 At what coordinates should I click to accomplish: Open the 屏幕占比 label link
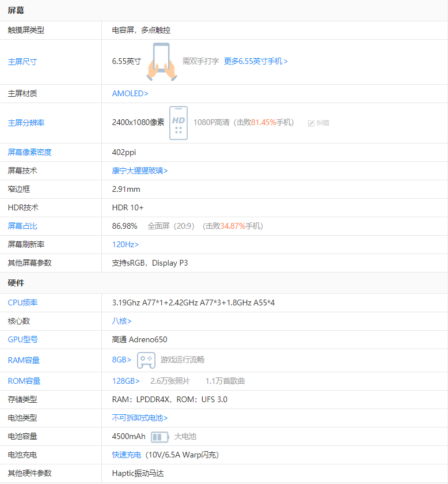coord(22,226)
